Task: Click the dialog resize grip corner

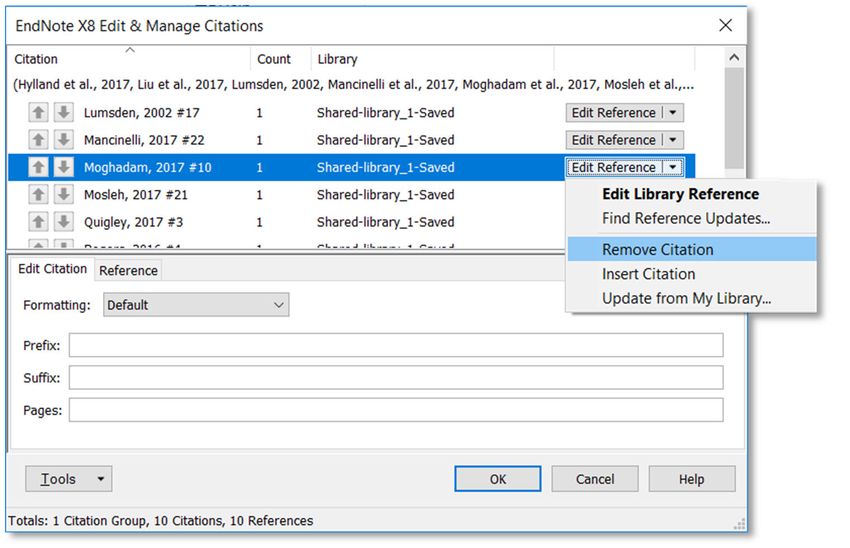Action: (739, 524)
